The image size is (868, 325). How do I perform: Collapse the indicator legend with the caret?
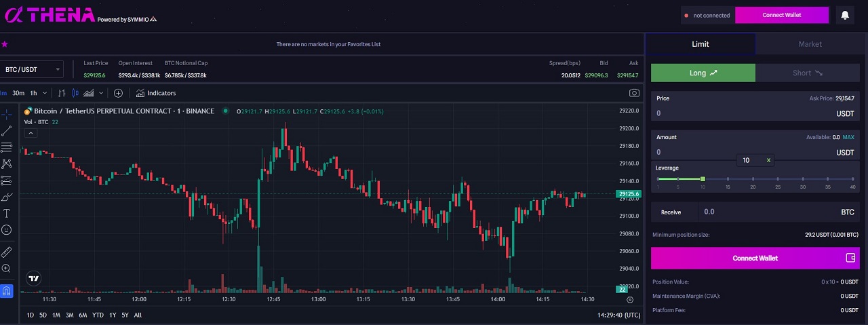pyautogui.click(x=30, y=133)
